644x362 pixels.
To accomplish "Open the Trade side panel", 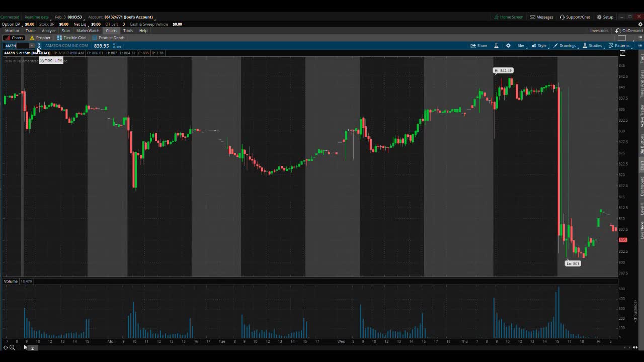I will [641, 58].
